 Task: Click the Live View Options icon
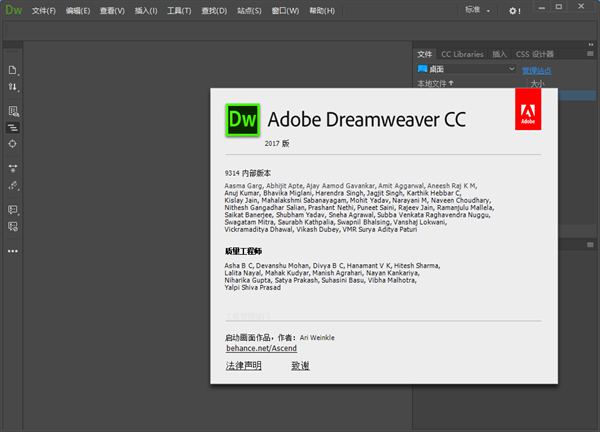pyautogui.click(x=13, y=111)
